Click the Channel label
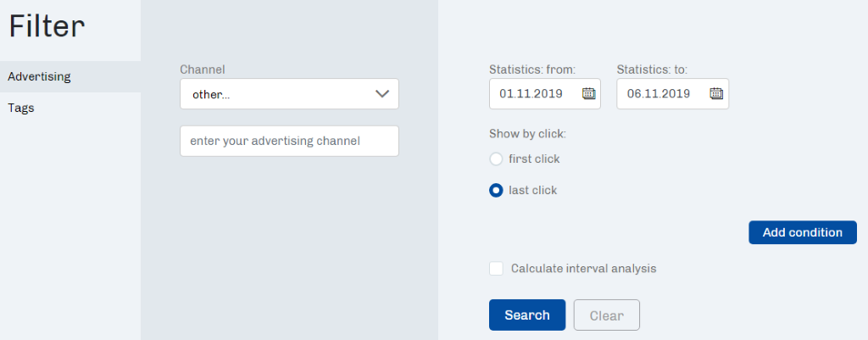 [203, 70]
